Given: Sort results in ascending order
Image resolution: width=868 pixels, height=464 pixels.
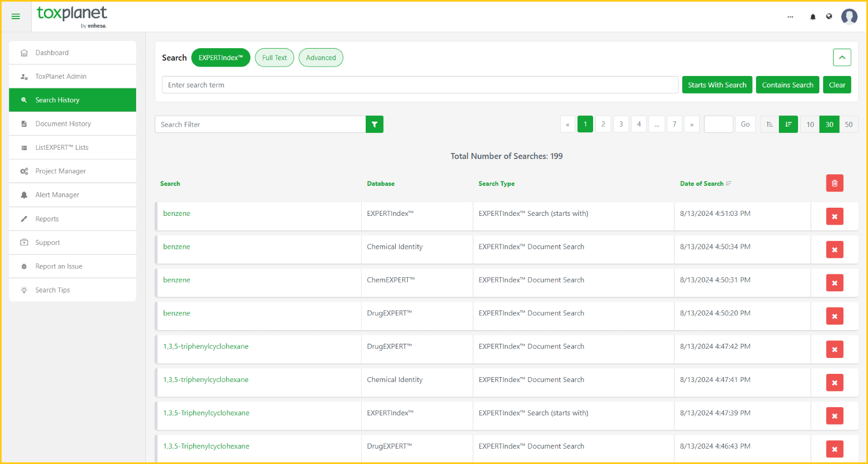Looking at the screenshot, I should tap(770, 125).
